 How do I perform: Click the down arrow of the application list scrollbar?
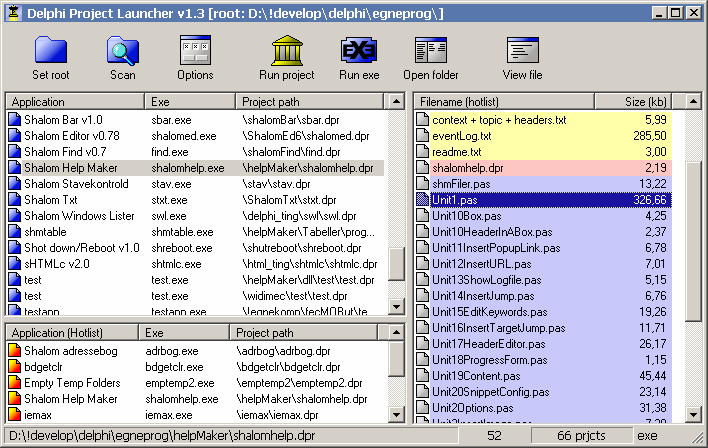click(396, 307)
